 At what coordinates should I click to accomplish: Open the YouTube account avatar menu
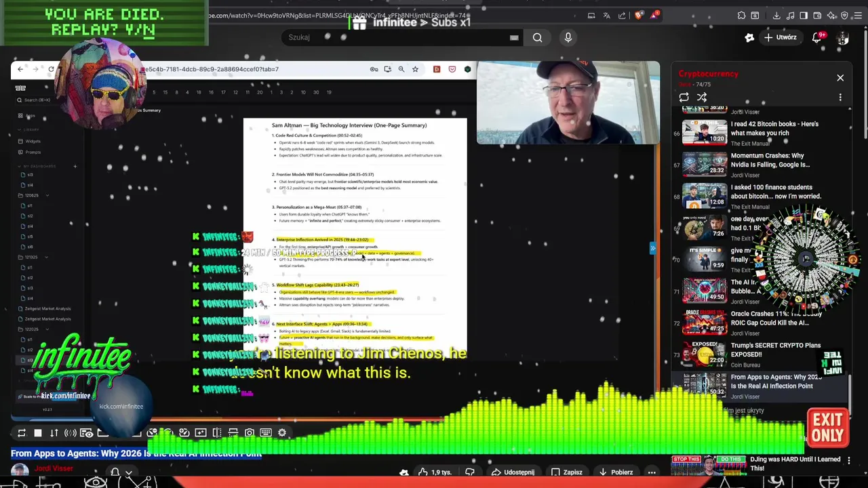pyautogui.click(x=843, y=39)
